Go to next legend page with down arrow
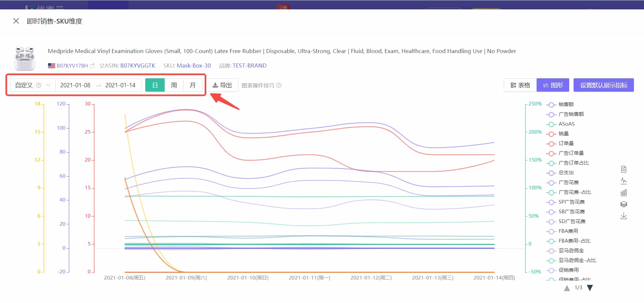This screenshot has width=644, height=303. [x=590, y=288]
